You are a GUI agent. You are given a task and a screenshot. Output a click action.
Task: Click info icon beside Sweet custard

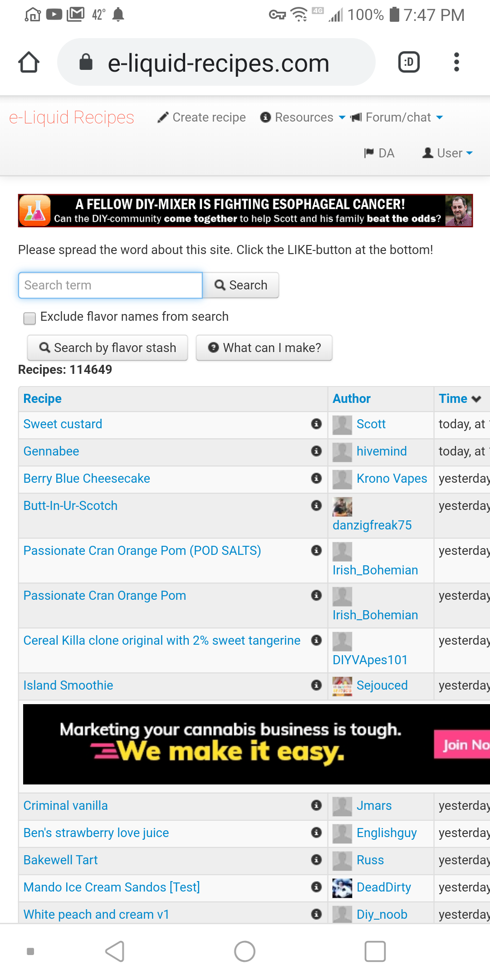pyautogui.click(x=316, y=424)
